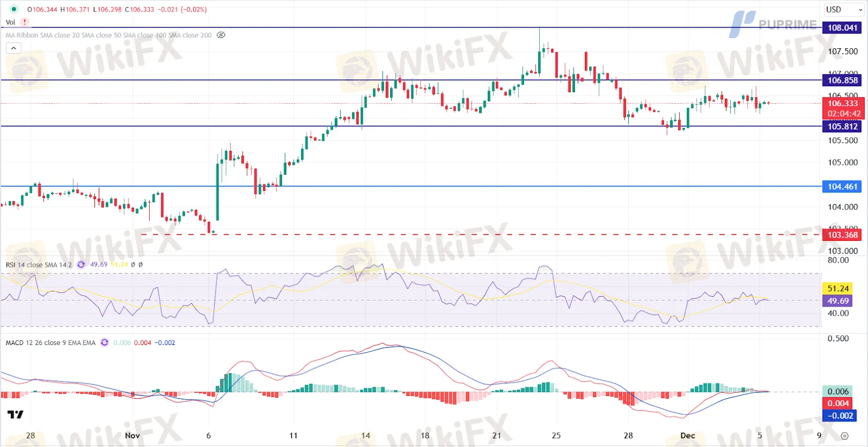Image resolution: width=868 pixels, height=447 pixels.
Task: Click the 40.00 RSI scale value
Action: pos(838,314)
